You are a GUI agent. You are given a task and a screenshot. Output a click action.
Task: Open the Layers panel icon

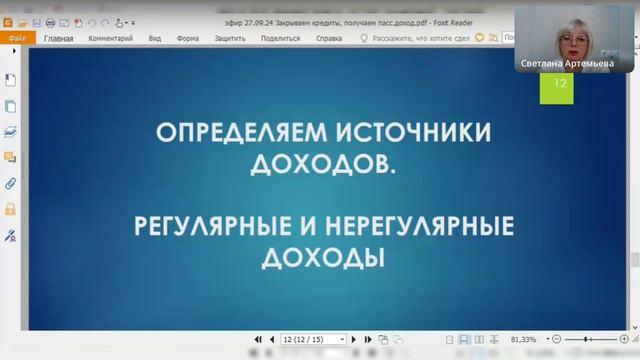pyautogui.click(x=10, y=132)
